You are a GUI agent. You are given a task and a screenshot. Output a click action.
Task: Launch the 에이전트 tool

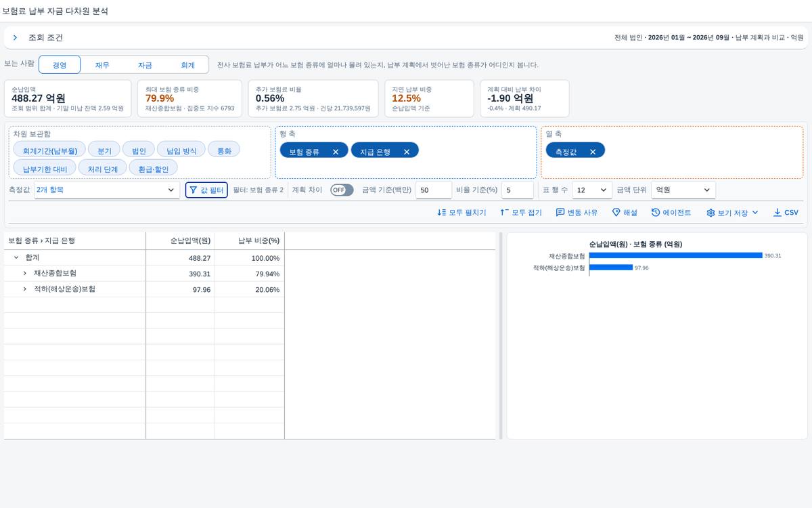pos(671,213)
